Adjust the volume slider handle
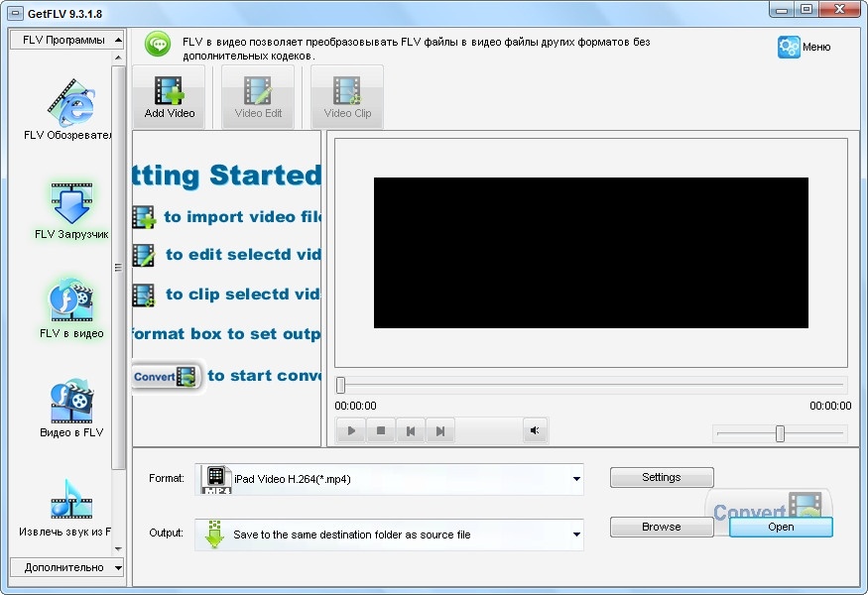The width and height of the screenshot is (868, 595). (780, 433)
